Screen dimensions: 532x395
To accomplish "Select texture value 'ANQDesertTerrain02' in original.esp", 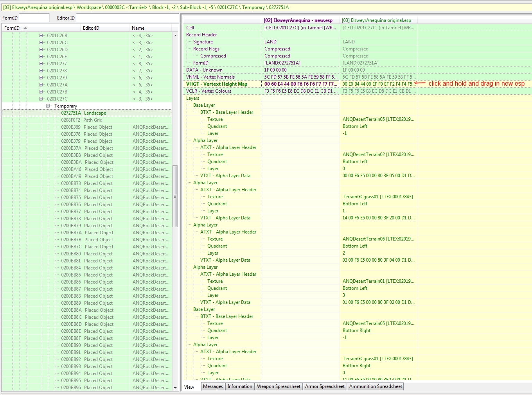I will (x=378, y=154).
